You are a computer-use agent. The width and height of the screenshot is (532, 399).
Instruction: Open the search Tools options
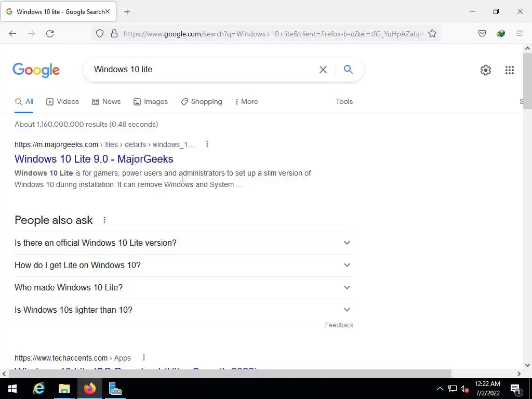(x=344, y=101)
